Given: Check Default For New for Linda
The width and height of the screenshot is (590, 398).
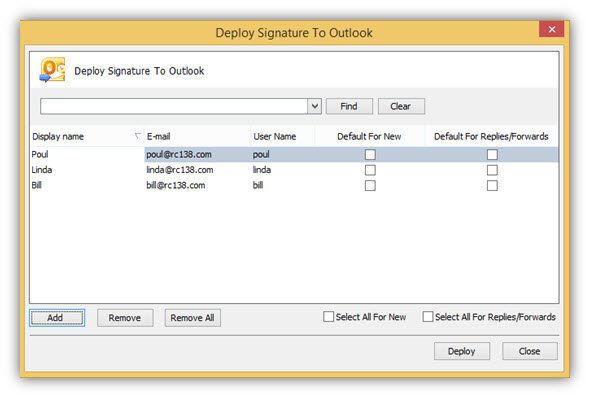Looking at the screenshot, I should pos(370,170).
